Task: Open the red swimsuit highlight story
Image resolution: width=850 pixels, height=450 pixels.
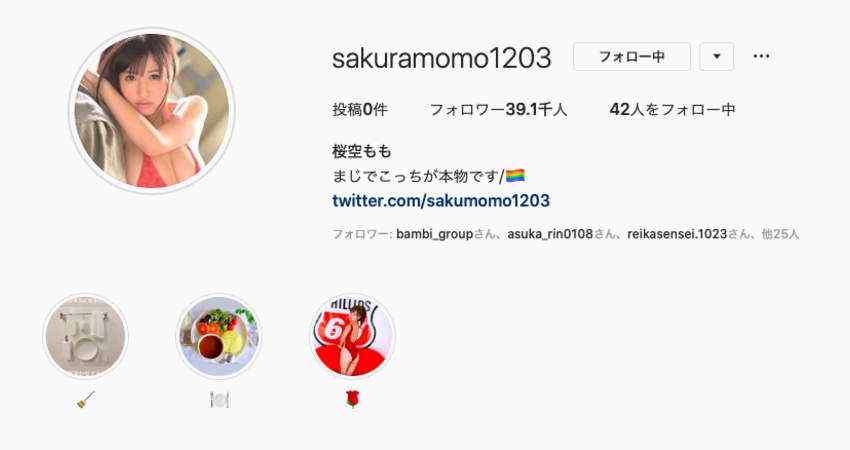Action: pyautogui.click(x=352, y=336)
